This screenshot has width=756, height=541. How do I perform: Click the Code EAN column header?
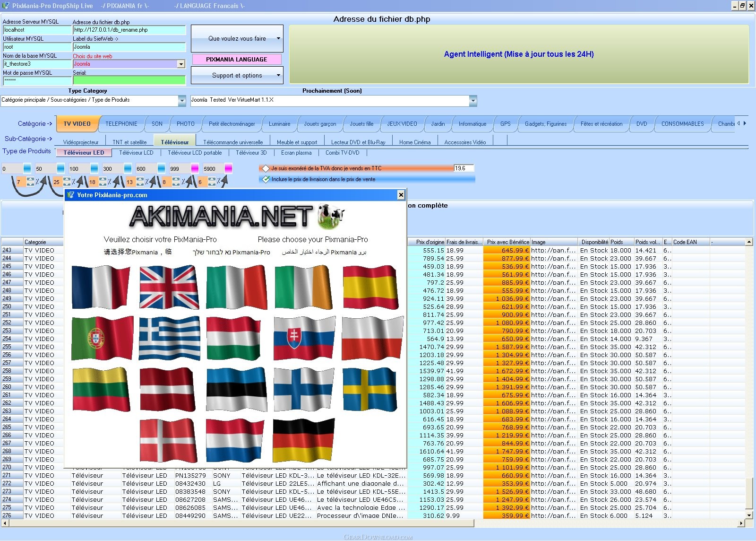[690, 242]
